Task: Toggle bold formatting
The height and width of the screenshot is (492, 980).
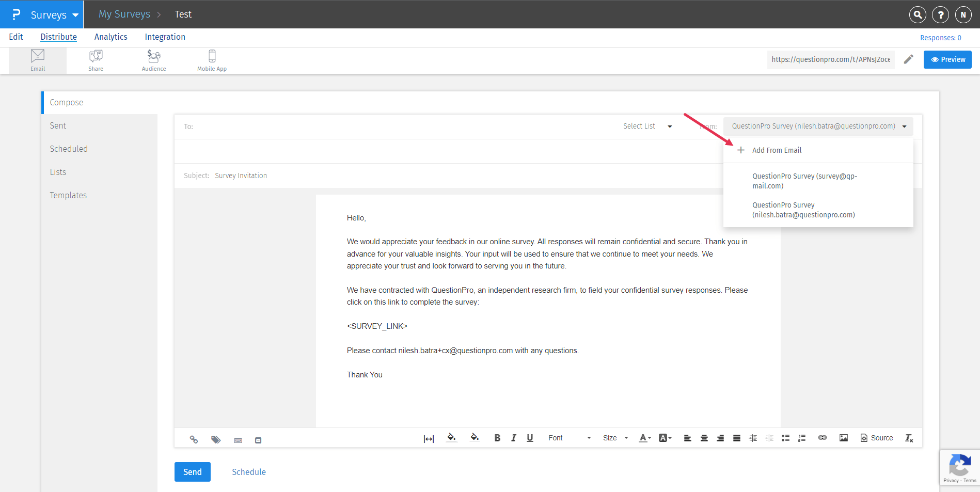Action: tap(497, 438)
